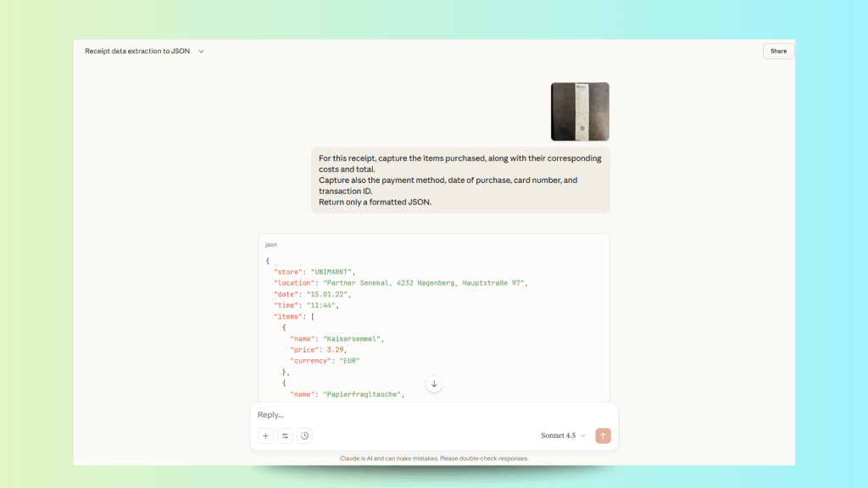Viewport: 868px width, 488px height.
Task: Open the Sonnet 4.5 model selector
Action: pyautogui.click(x=563, y=435)
